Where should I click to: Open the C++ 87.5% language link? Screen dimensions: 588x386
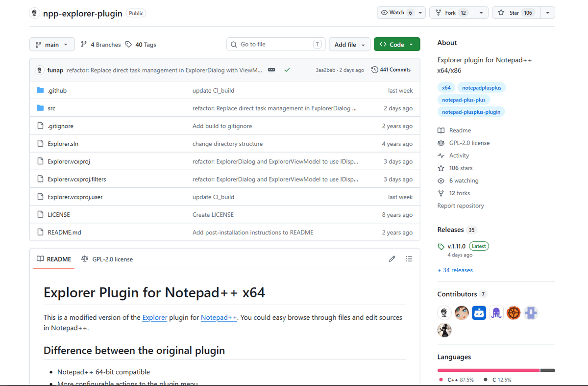[x=457, y=380]
